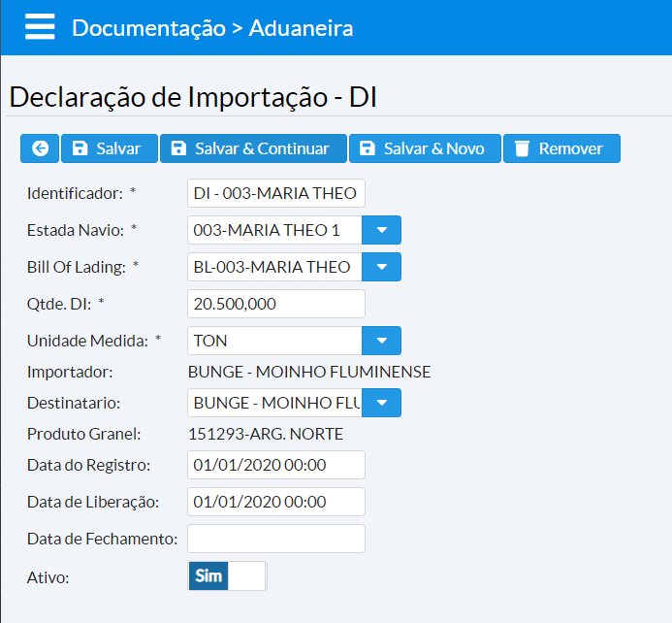Open the Destinatario dropdown arrow
Screen dimensions: 672x623
(381, 403)
